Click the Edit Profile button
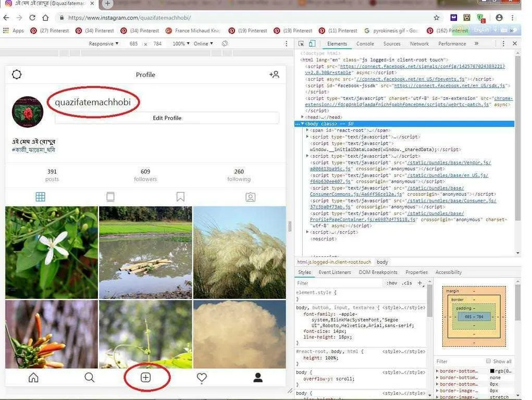 coord(167,118)
